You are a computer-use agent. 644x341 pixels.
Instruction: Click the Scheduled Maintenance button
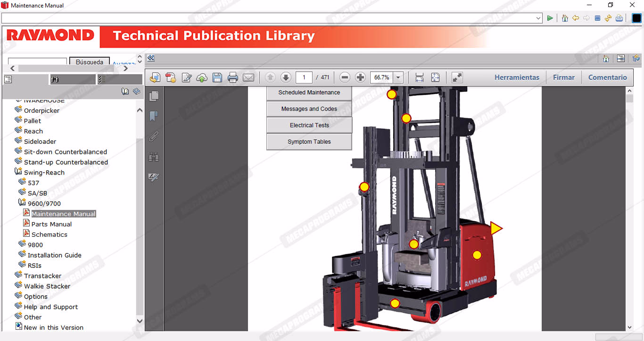click(x=309, y=92)
